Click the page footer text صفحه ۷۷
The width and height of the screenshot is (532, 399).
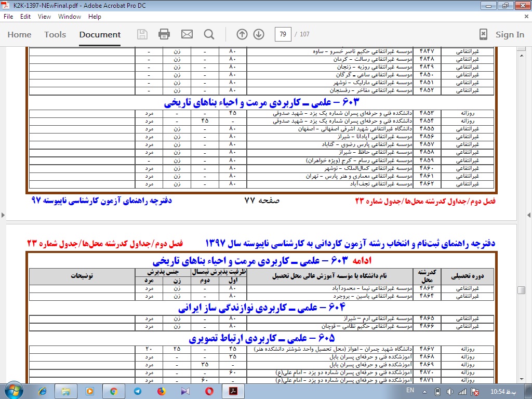point(262,201)
